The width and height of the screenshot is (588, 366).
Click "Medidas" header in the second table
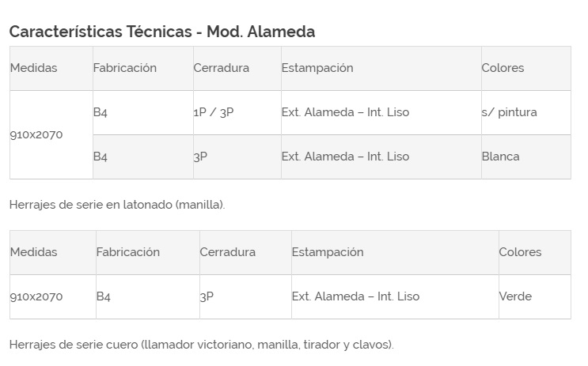pos(34,252)
